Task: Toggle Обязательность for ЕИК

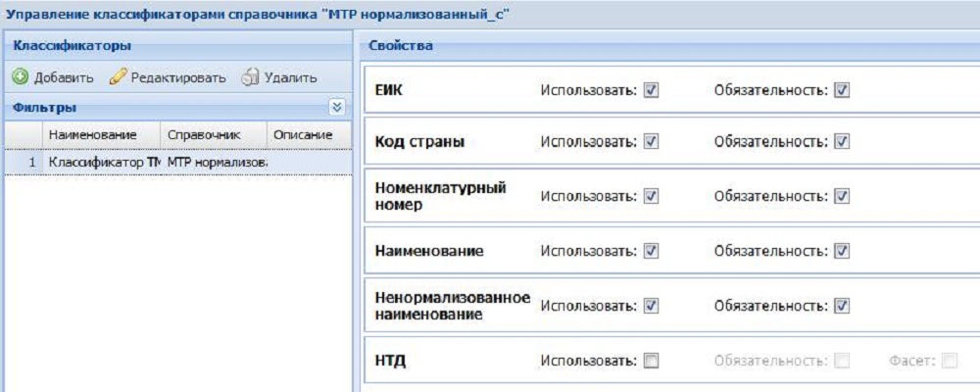Action: [x=842, y=90]
